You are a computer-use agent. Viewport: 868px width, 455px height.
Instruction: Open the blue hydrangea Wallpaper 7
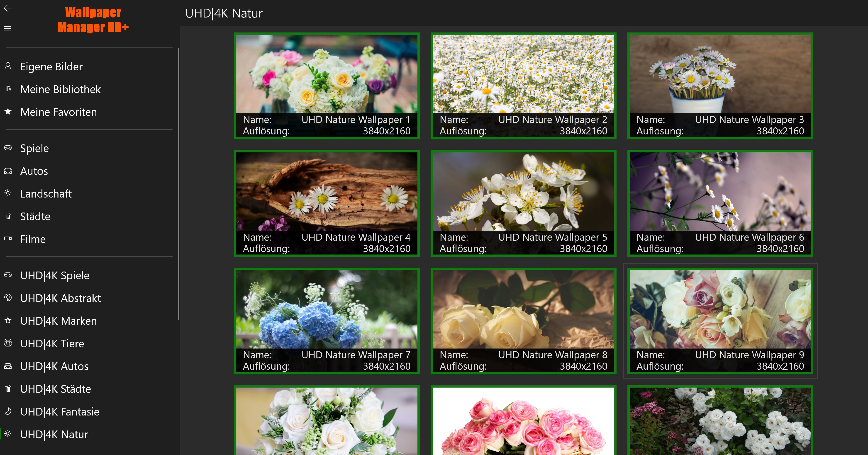pyautogui.click(x=327, y=309)
